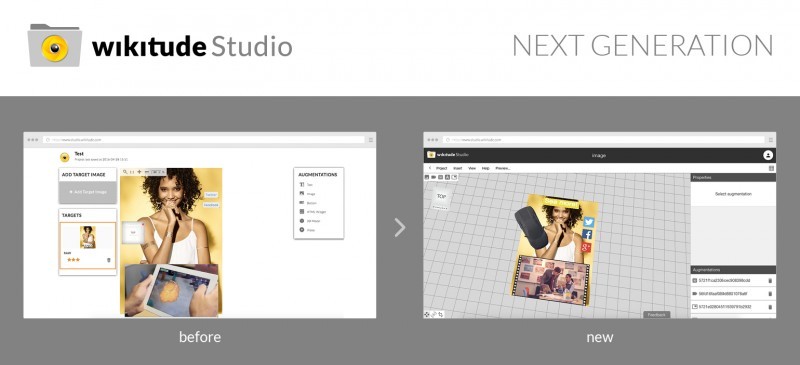This screenshot has width=800, height=365.
Task: Click the address bar in the before window
Action: [x=204, y=139]
